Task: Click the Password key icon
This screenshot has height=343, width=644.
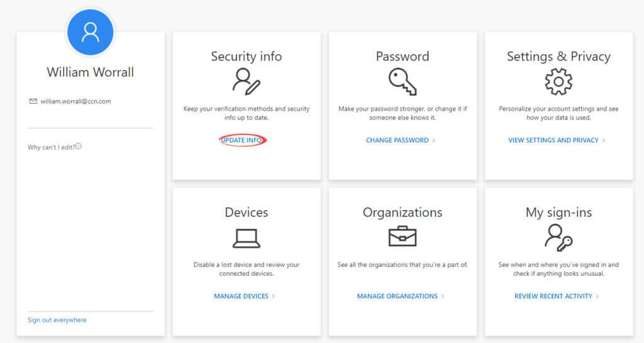Action: [x=402, y=82]
